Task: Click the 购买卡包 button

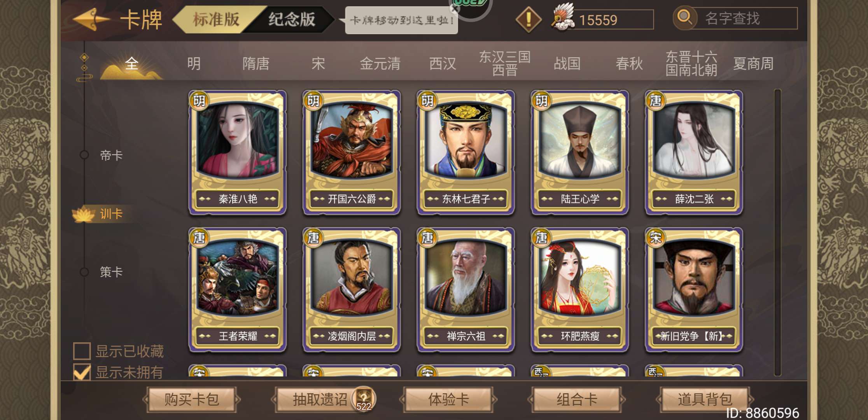Action: [x=192, y=399]
